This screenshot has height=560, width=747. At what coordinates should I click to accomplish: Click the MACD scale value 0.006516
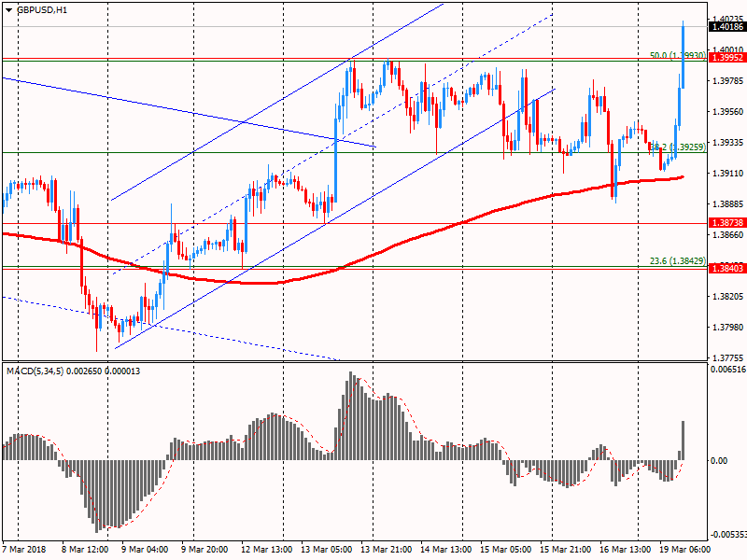pos(728,370)
